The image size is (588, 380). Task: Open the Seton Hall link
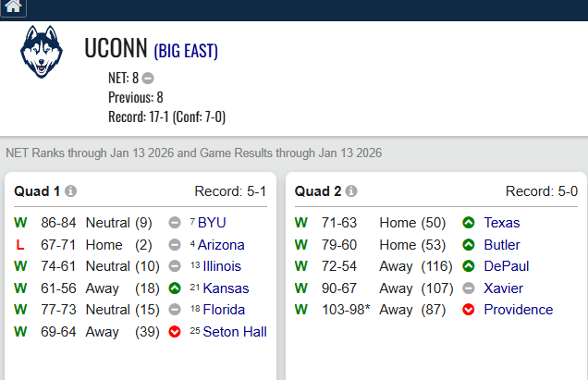click(234, 332)
